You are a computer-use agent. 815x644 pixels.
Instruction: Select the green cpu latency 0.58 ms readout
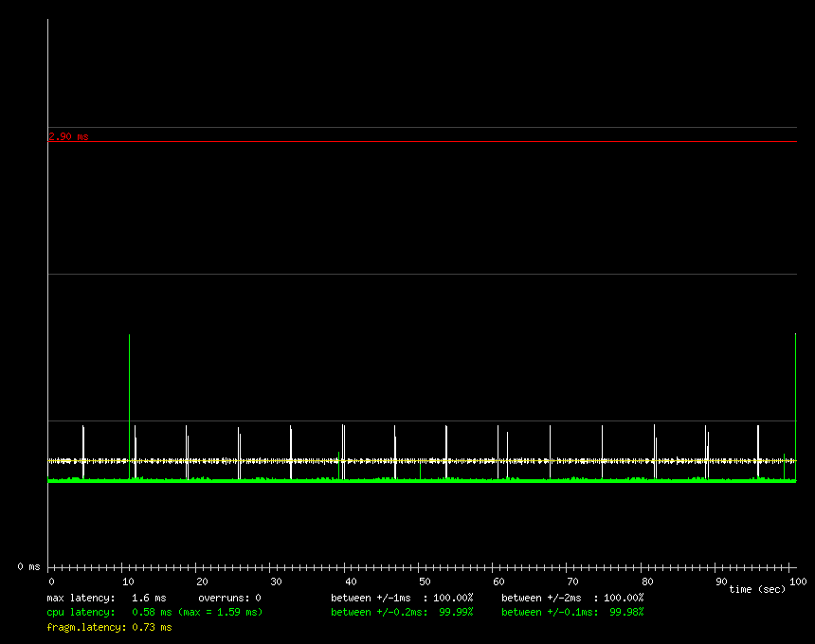click(154, 612)
